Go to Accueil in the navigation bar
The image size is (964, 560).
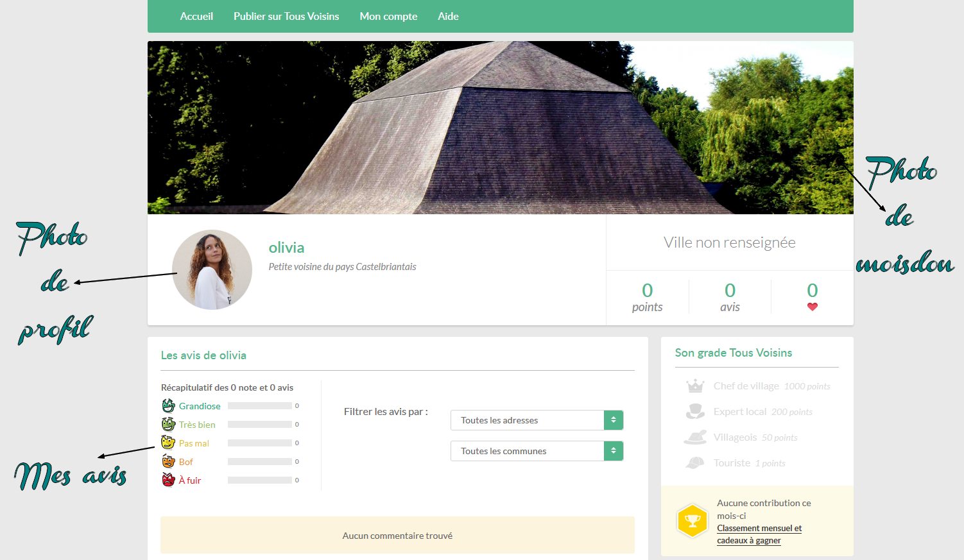click(x=196, y=16)
